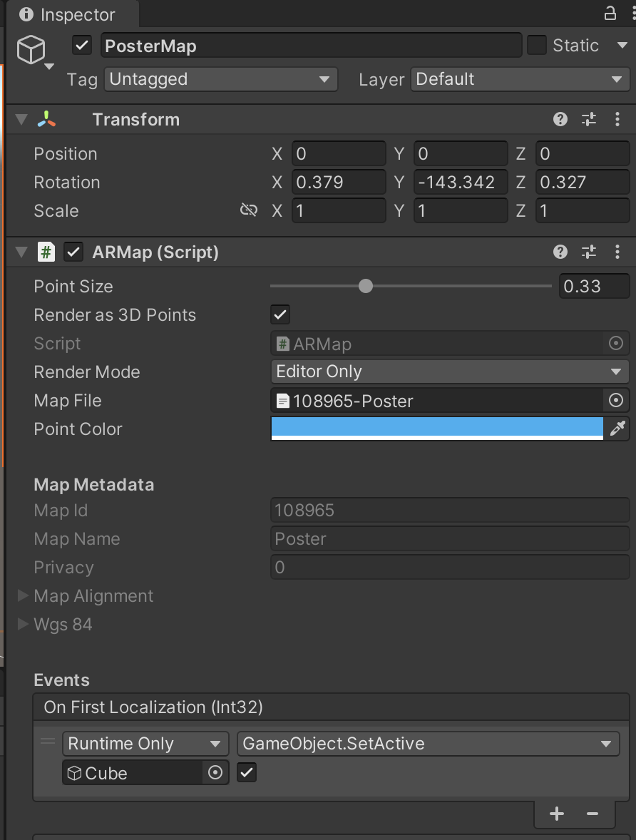Click the Map Id 108965 field
This screenshot has height=840, width=636.
[x=449, y=510]
